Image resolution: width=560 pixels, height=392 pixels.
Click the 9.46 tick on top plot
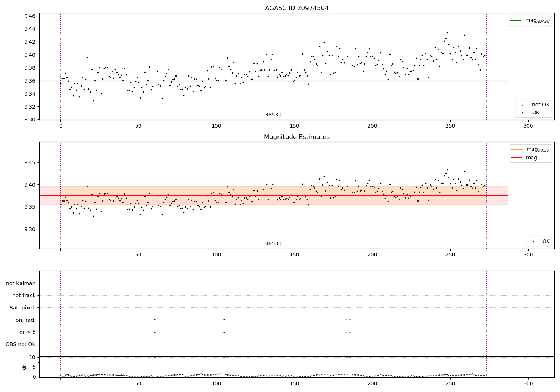point(30,16)
